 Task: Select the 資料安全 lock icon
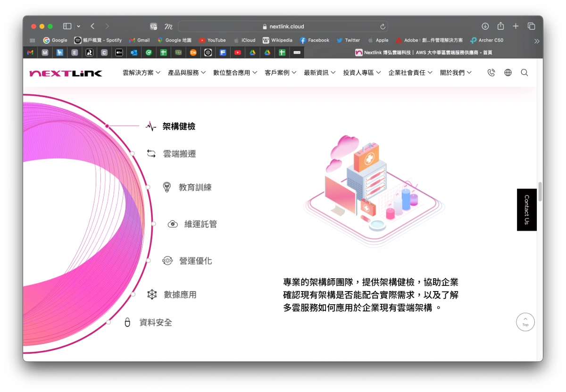[127, 322]
